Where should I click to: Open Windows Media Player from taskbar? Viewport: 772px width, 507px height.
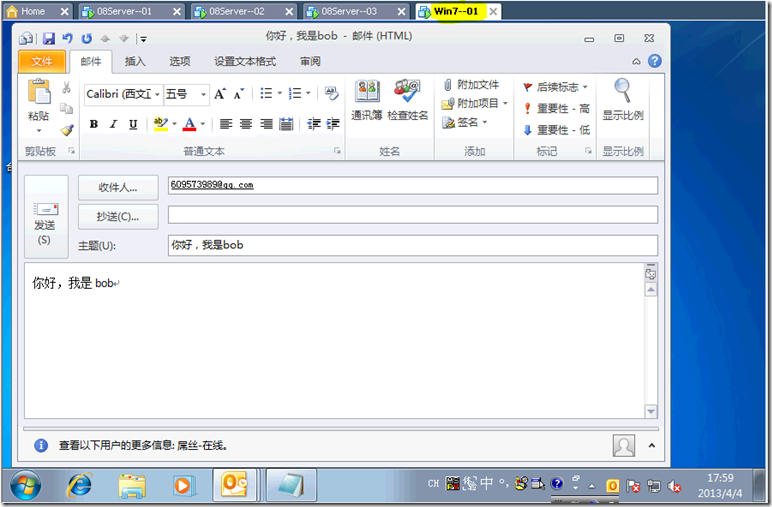coord(183,486)
